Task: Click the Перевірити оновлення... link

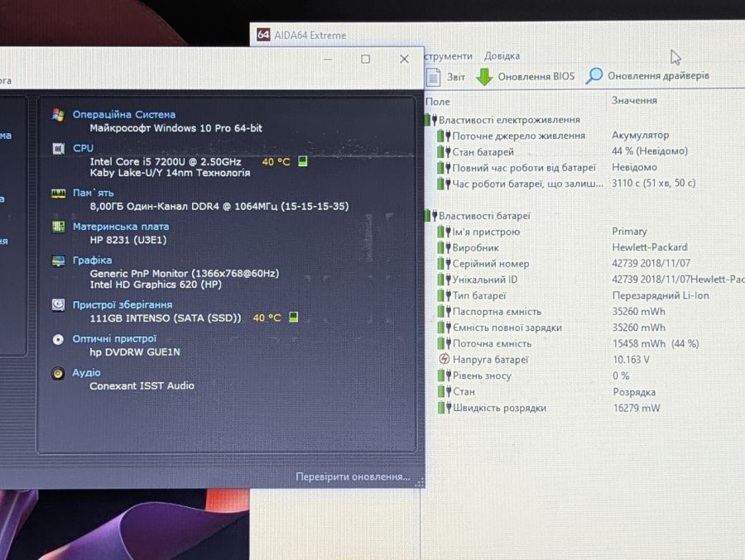Action: [353, 476]
